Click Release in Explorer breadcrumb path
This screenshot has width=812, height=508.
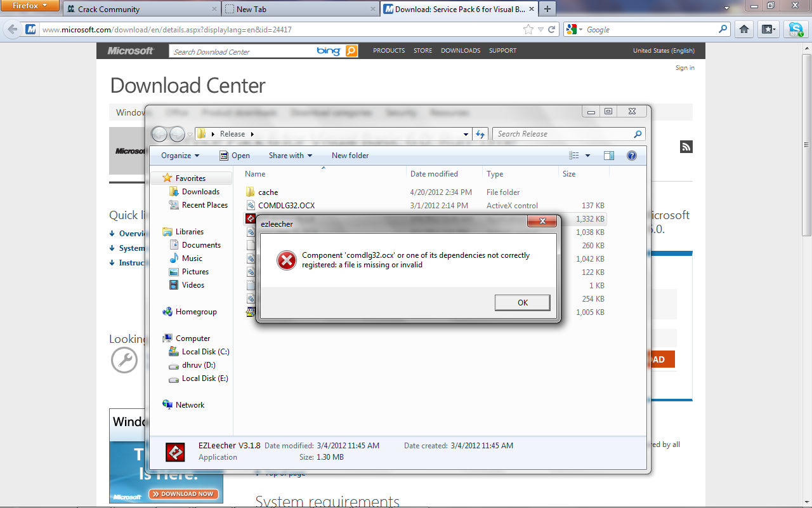click(232, 134)
